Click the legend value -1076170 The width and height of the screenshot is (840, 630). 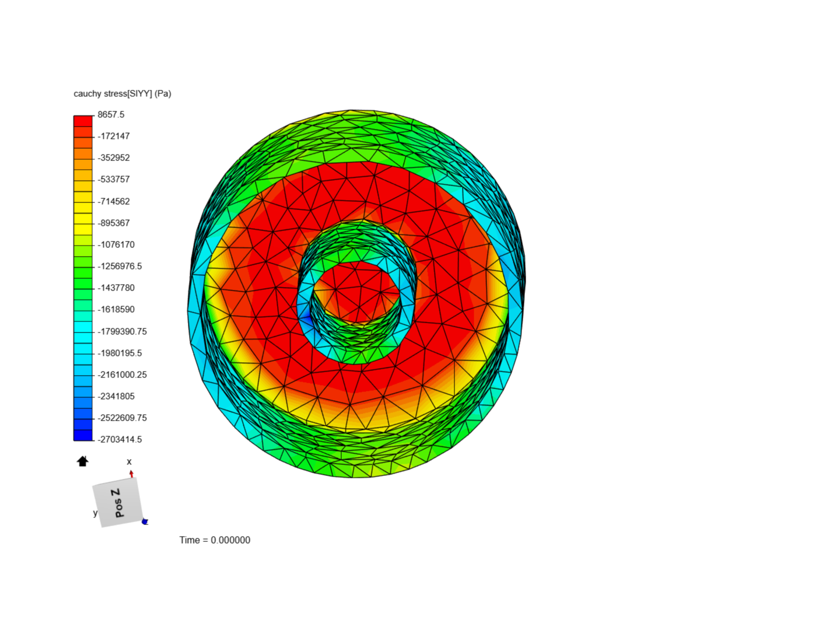pyautogui.click(x=116, y=244)
